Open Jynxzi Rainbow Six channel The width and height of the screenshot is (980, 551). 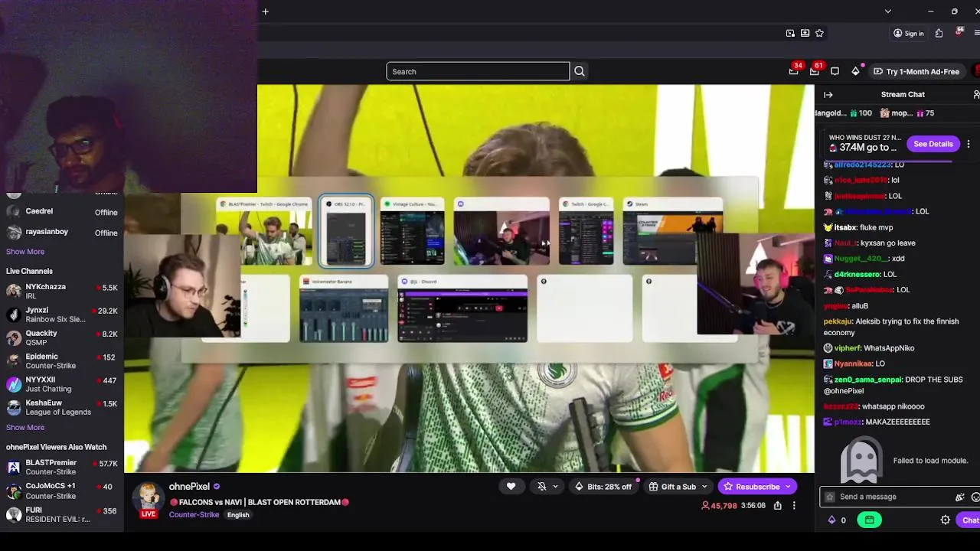pyautogui.click(x=62, y=315)
